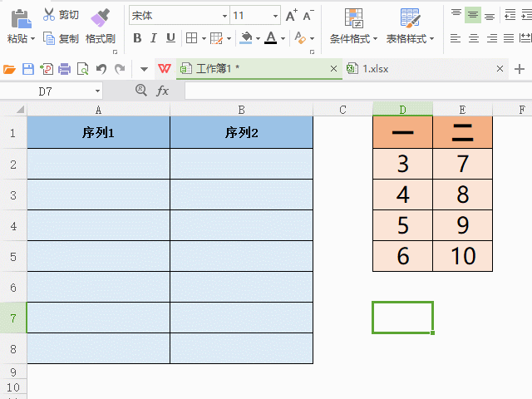The width and height of the screenshot is (532, 399).
Task: Toggle Underline formatting
Action: [x=170, y=38]
